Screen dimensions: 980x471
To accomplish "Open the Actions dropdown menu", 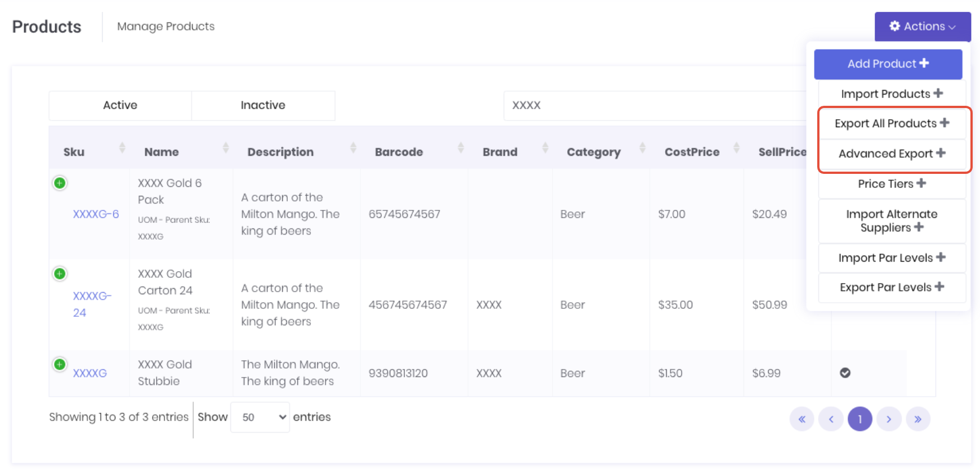I will pos(922,26).
